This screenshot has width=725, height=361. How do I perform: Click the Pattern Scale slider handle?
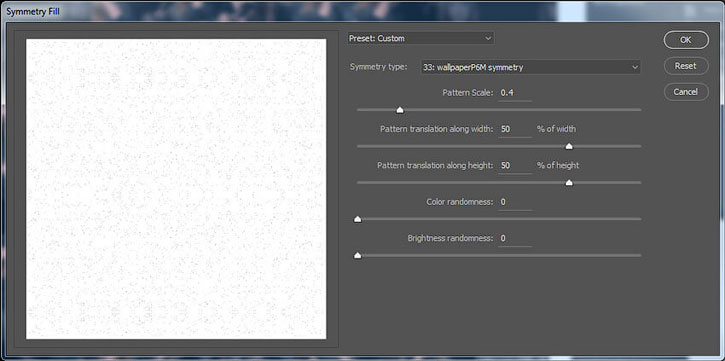400,110
